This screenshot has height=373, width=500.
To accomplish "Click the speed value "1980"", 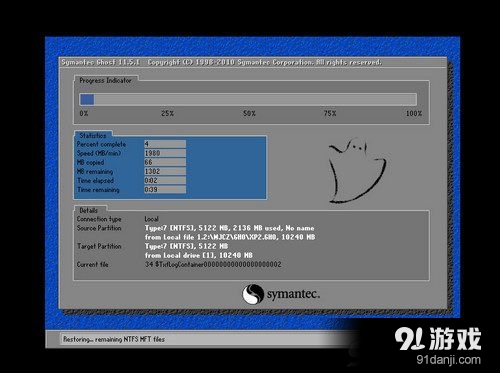I will pos(165,153).
